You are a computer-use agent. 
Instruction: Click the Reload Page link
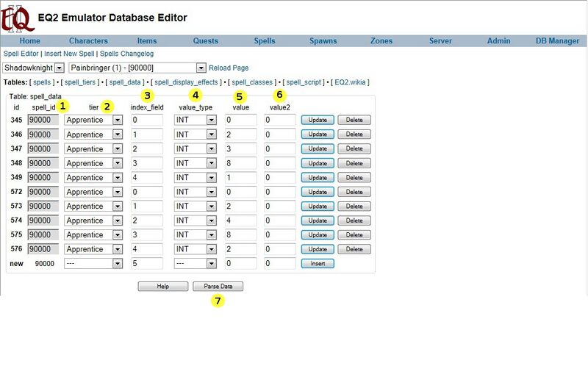pyautogui.click(x=229, y=68)
